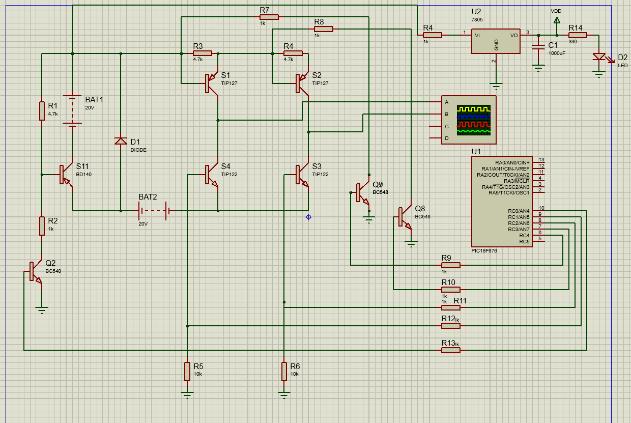Select the D2 LED symbol
The image size is (631, 423).
click(x=602, y=58)
